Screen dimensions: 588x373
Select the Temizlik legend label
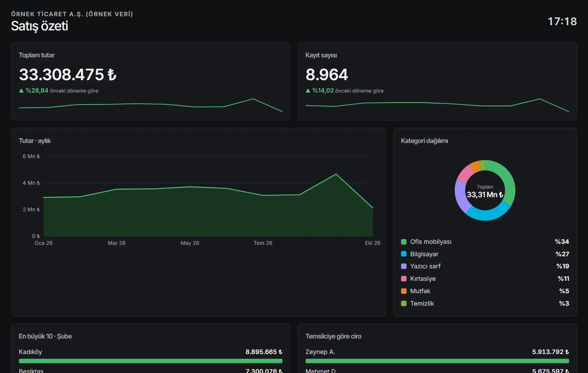422,304
